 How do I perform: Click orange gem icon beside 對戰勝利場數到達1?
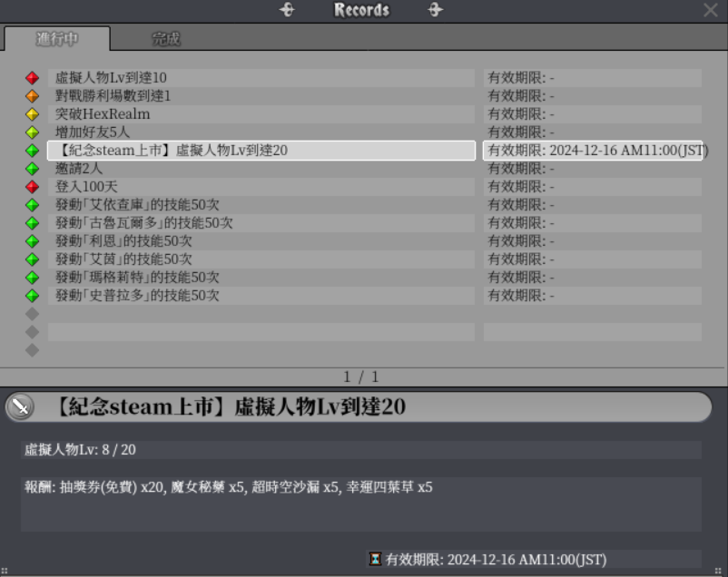click(32, 96)
